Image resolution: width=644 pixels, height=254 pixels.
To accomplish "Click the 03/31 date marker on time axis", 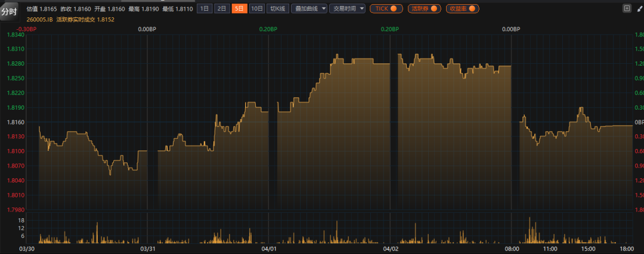I will (147, 248).
